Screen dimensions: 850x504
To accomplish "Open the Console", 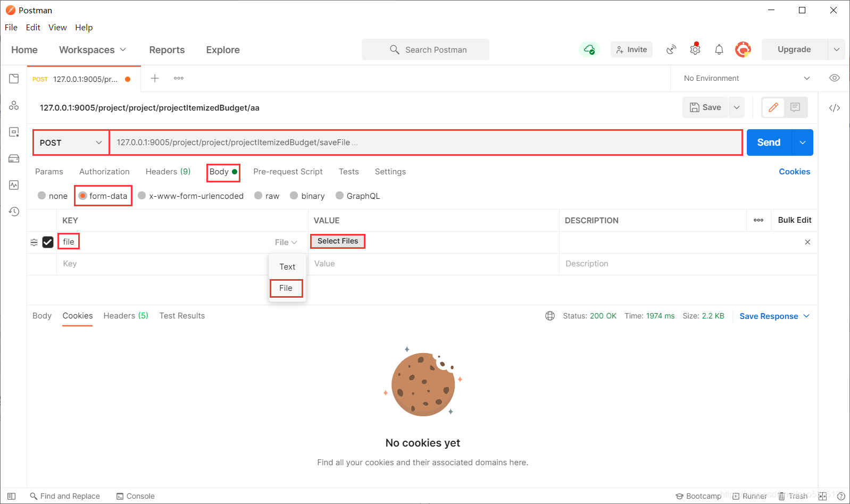I will click(136, 496).
